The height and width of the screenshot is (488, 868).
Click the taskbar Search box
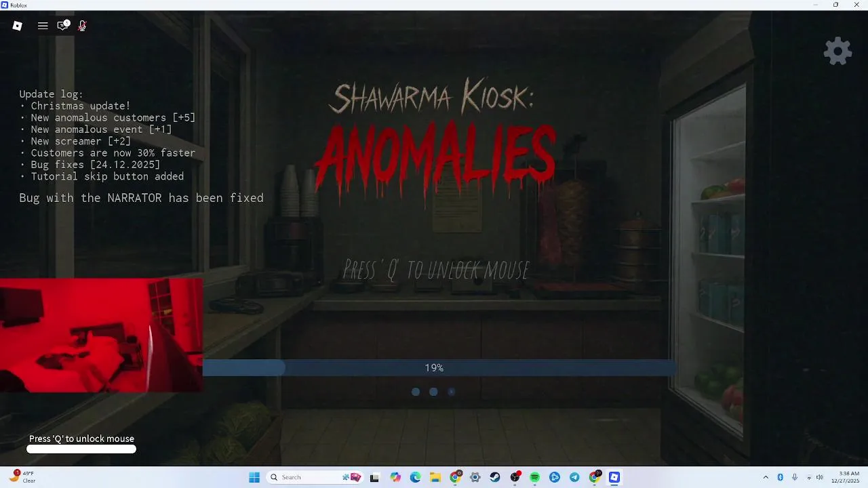click(315, 477)
